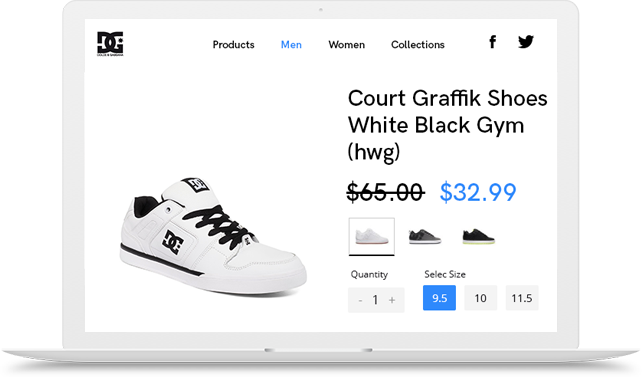
Task: Open the Women navigation item
Action: pos(346,45)
